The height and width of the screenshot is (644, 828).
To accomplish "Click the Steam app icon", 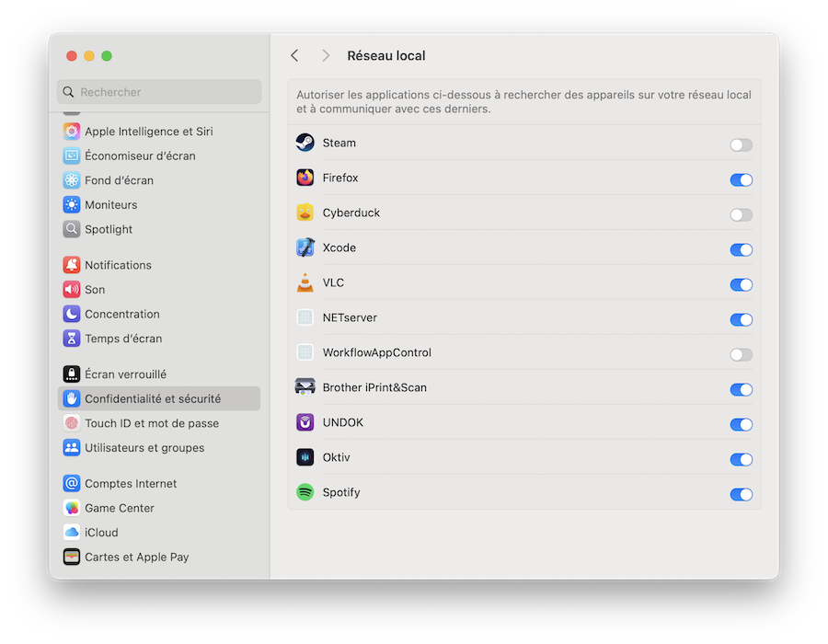I will pyautogui.click(x=305, y=143).
